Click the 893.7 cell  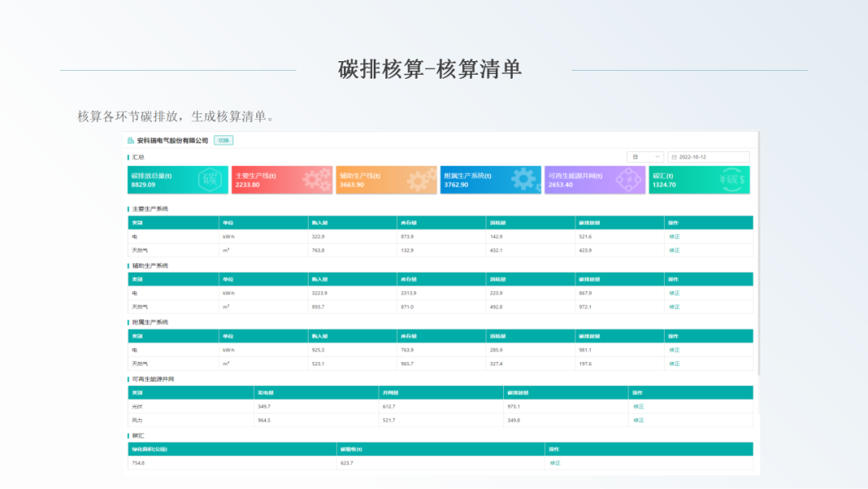[x=318, y=306]
